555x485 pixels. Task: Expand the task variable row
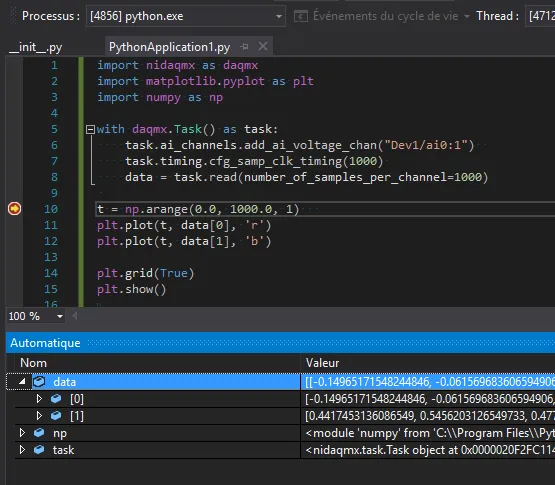[x=22, y=450]
